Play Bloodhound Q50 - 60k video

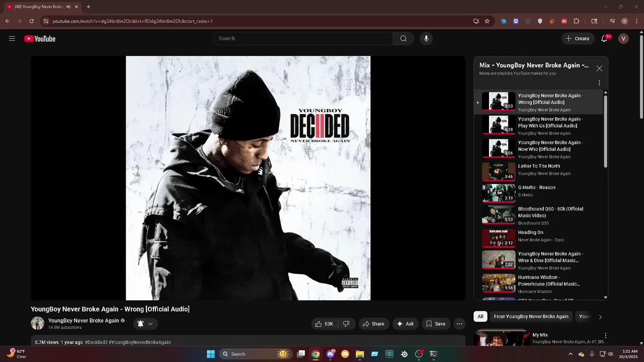pos(538,215)
